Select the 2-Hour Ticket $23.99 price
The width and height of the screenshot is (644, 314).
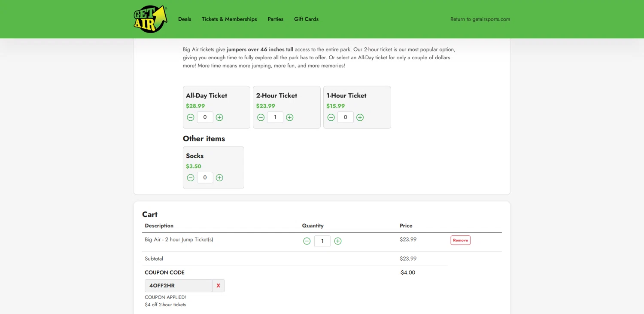point(266,106)
